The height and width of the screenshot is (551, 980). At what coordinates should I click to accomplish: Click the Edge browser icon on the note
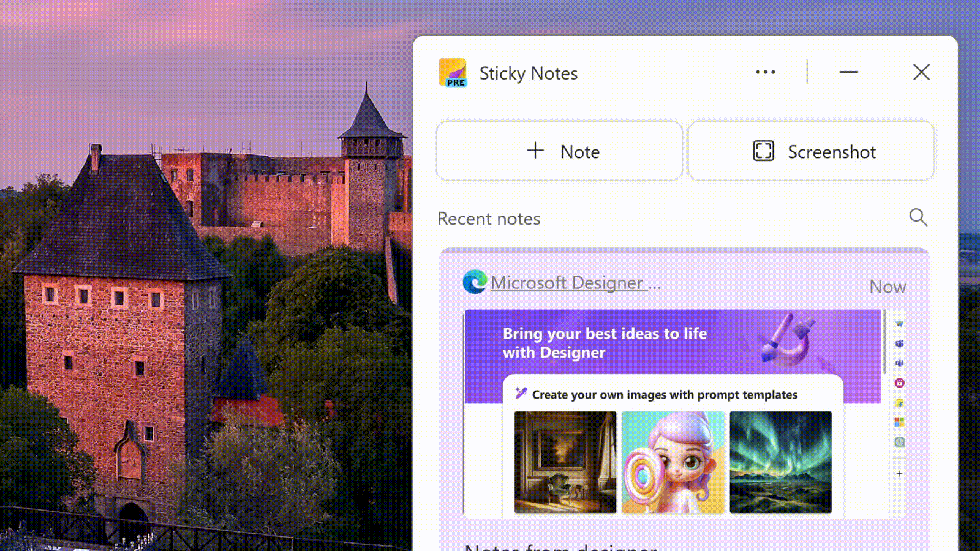click(x=475, y=282)
